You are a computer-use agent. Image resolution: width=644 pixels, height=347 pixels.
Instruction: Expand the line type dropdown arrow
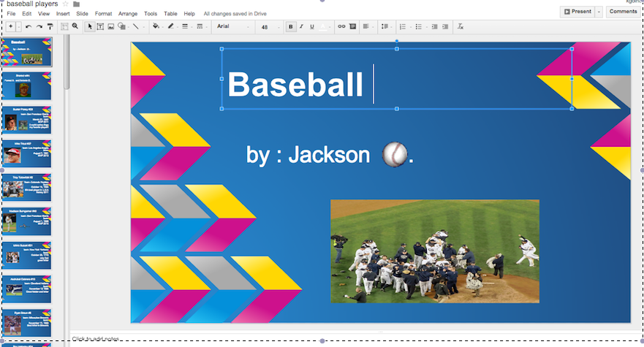[143, 27]
